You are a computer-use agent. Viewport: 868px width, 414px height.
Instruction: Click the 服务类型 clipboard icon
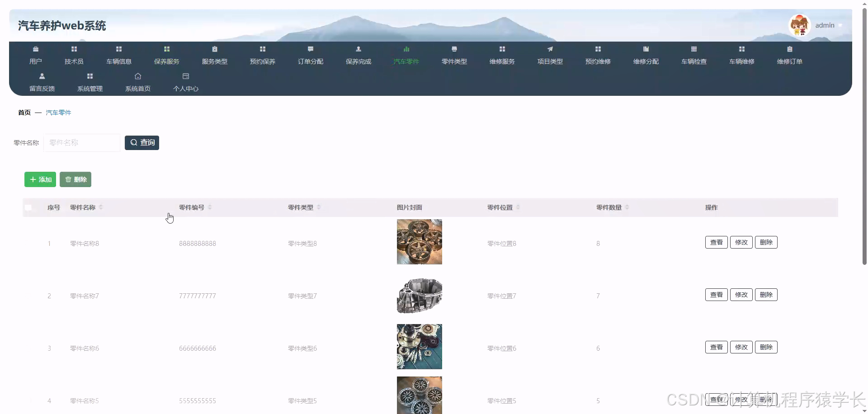coord(215,49)
